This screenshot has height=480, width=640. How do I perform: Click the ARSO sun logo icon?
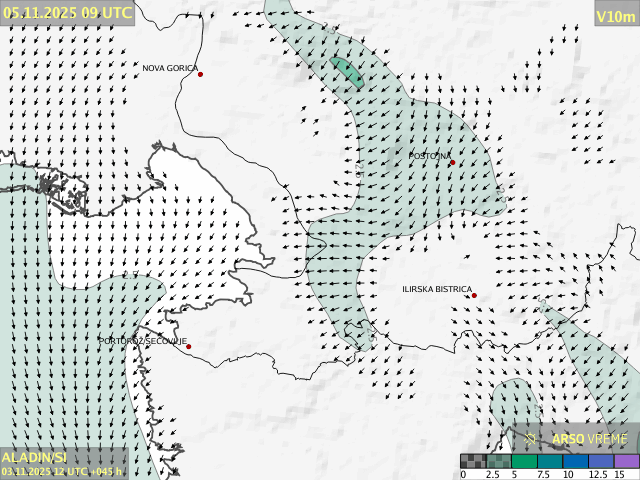(x=531, y=438)
